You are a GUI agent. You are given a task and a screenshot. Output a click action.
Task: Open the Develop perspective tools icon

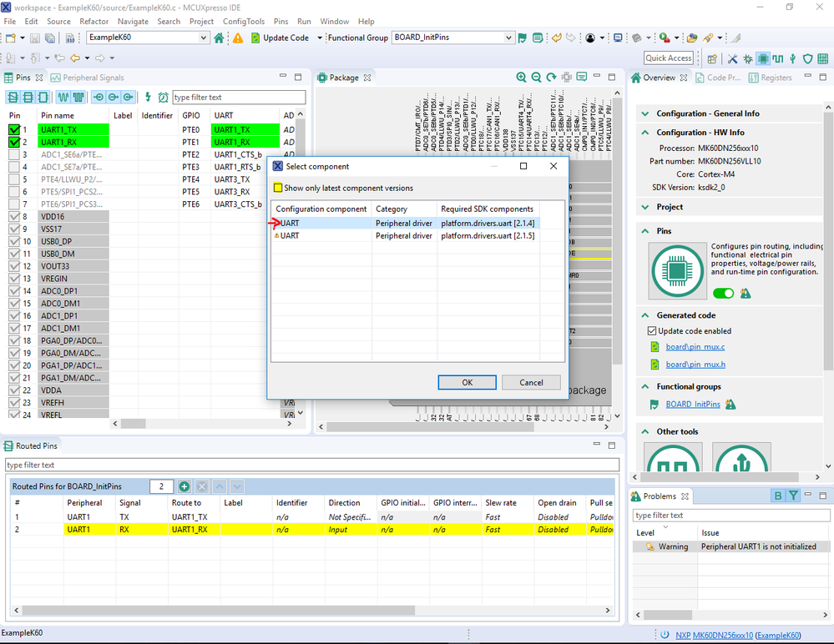point(732,58)
